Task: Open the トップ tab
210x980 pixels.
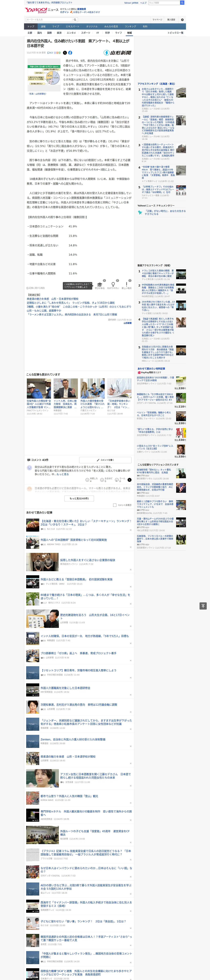Action: pos(31,27)
